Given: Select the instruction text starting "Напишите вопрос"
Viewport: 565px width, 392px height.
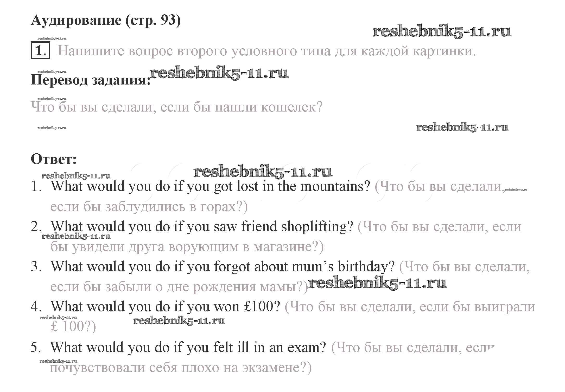Looking at the screenshot, I should [x=266, y=51].
